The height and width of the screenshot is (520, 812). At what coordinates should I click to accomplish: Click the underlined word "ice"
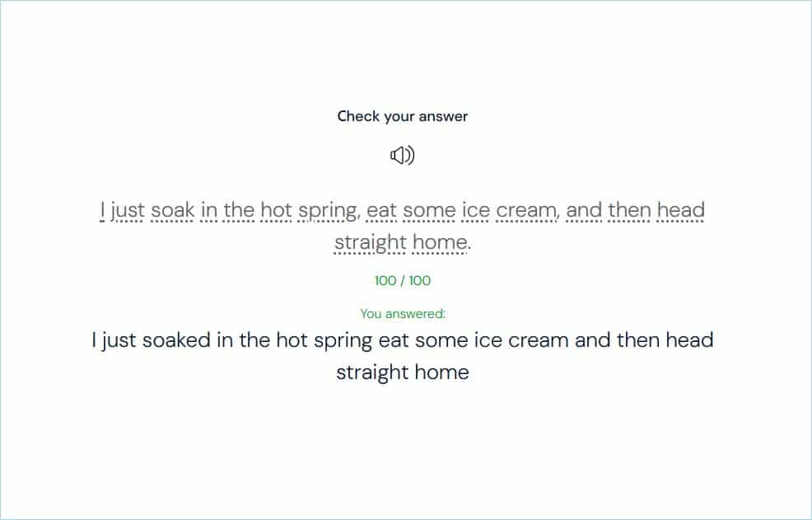[475, 211]
